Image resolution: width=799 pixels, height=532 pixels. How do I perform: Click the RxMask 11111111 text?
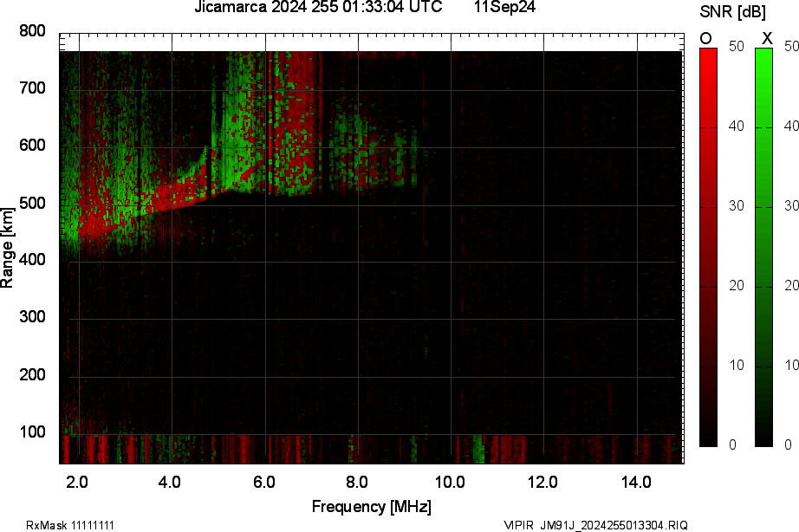(x=70, y=525)
